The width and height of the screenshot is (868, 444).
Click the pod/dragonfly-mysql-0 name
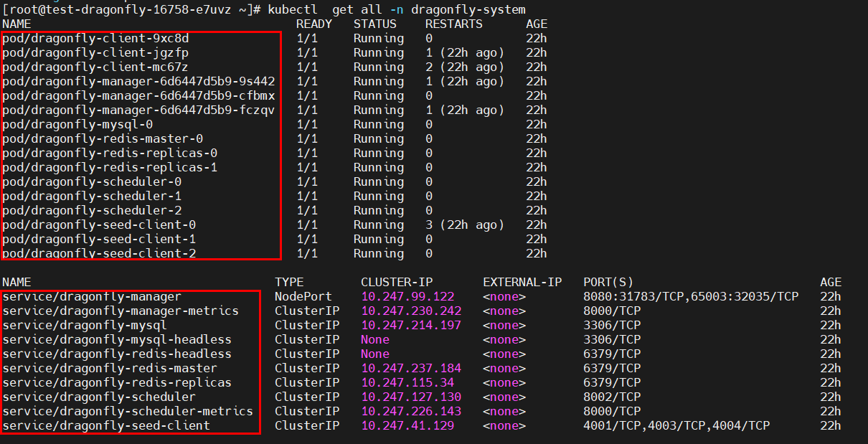point(77,124)
